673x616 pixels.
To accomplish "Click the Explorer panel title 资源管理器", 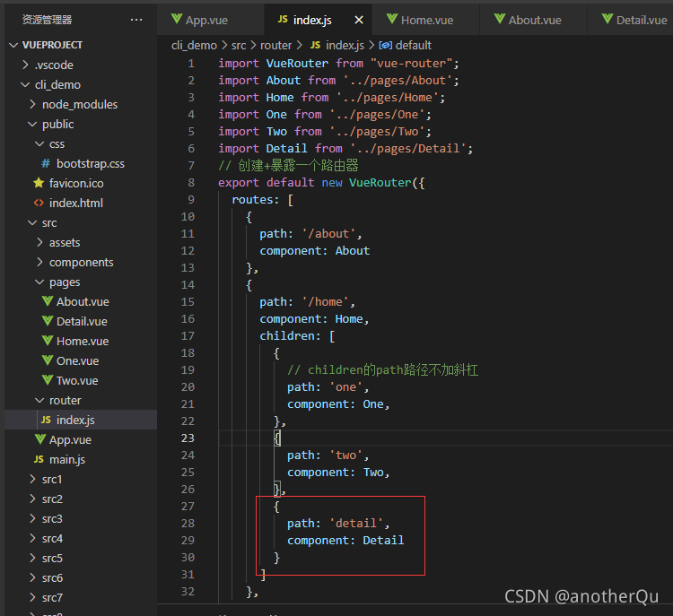I will (47, 20).
